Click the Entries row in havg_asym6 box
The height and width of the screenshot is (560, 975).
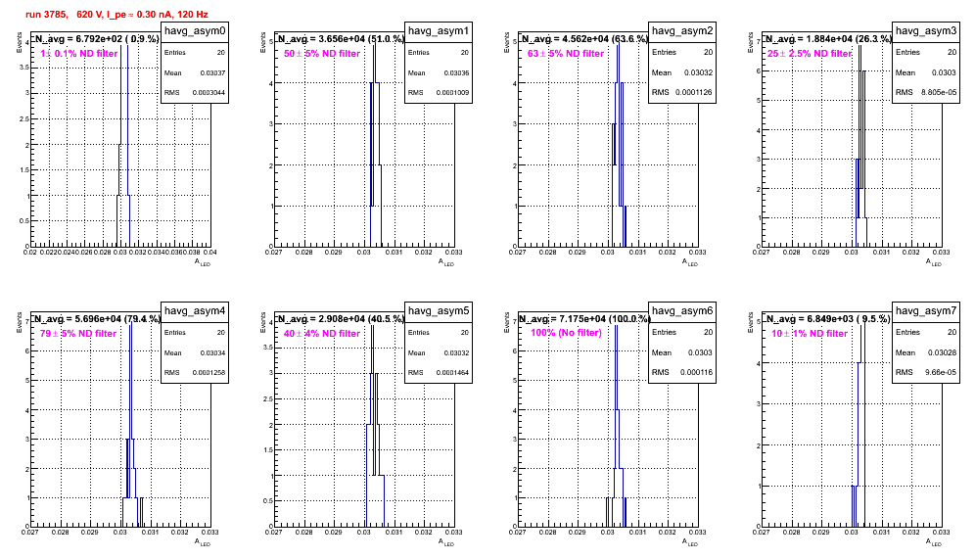tap(682, 332)
